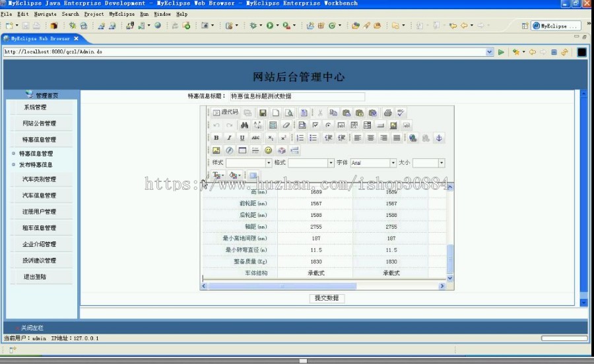Click the Paste from Word icon
The width and height of the screenshot is (594, 364).
(x=372, y=112)
